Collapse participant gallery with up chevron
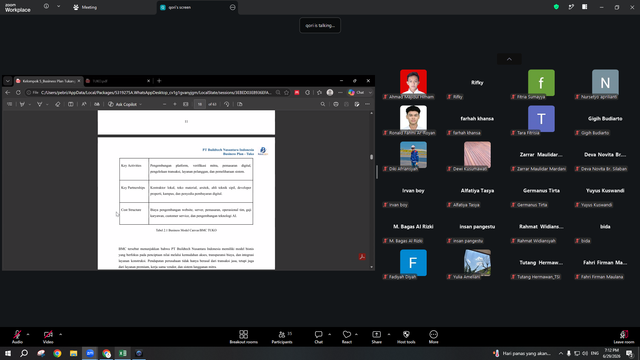 coord(509,59)
